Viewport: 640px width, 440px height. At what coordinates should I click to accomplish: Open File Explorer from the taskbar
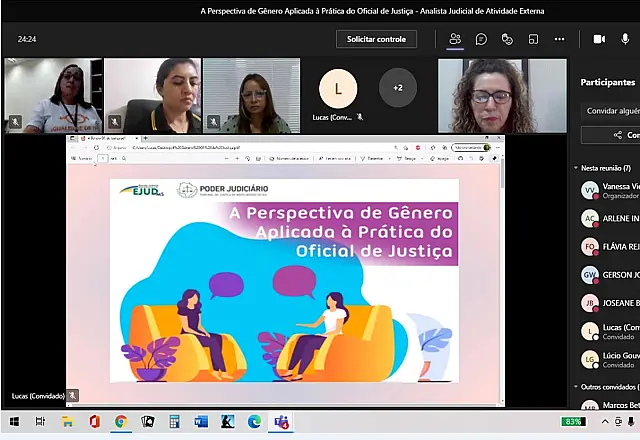point(67,422)
